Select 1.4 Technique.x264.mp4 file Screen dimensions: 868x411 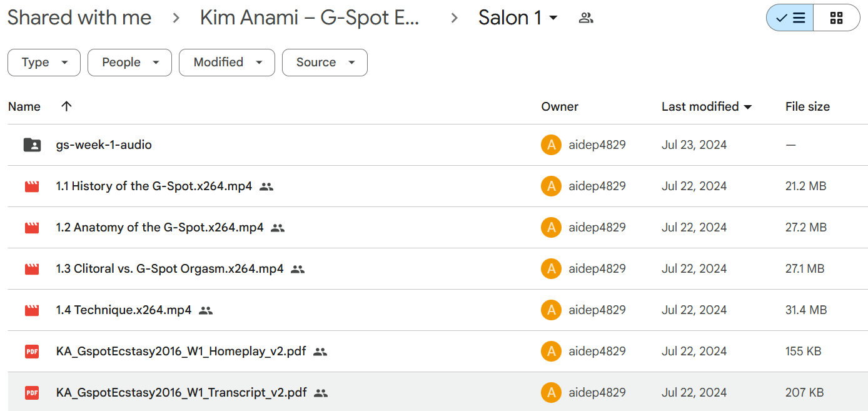(x=124, y=310)
